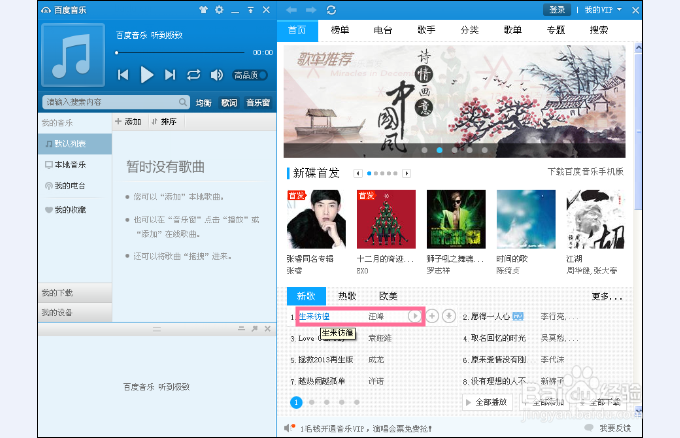Go to the second song list page dot
This screenshot has height=438, width=680.
tap(311, 402)
